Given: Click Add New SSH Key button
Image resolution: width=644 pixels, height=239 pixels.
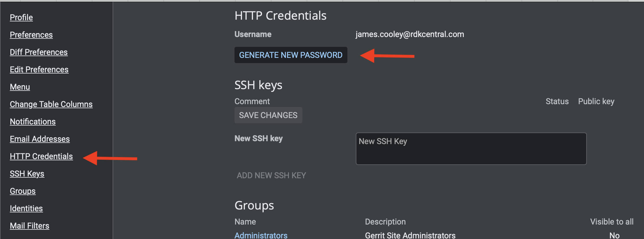Looking at the screenshot, I should pyautogui.click(x=271, y=175).
